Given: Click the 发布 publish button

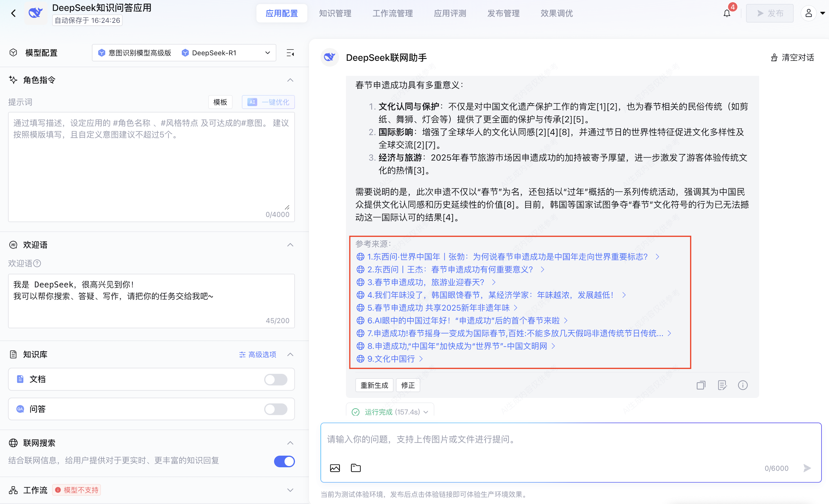Looking at the screenshot, I should coord(770,13).
